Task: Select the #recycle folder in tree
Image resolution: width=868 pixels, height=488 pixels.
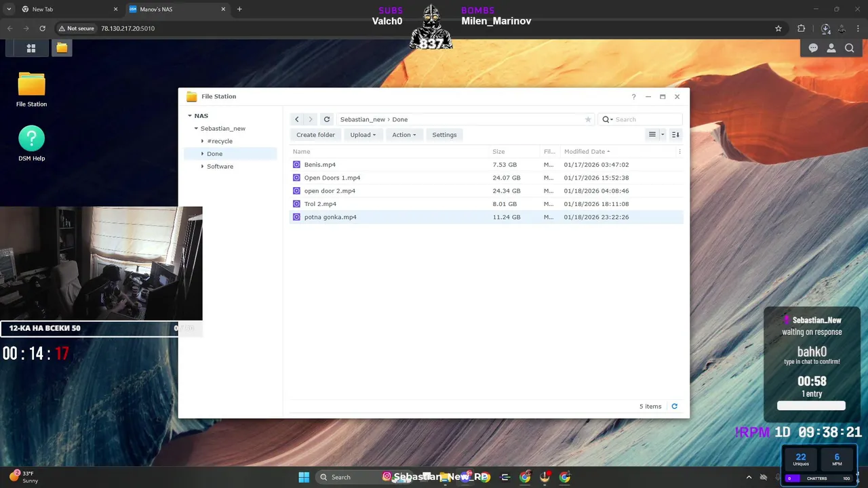Action: pos(220,141)
